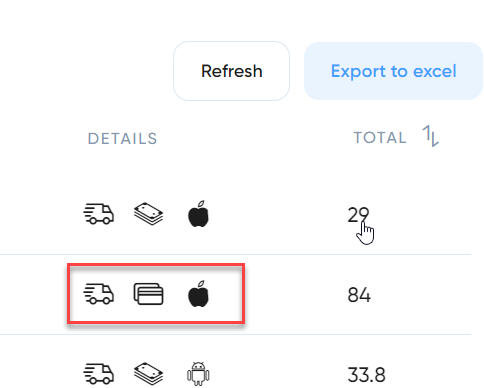Image resolution: width=484 pixels, height=388 pixels.
Task: Refresh the orders table
Action: point(232,71)
